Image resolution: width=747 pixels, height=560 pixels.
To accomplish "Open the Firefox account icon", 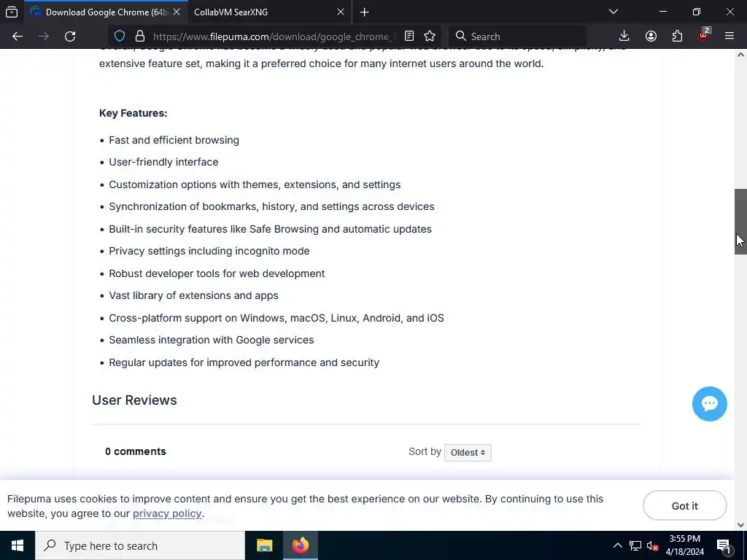I will pos(651,36).
